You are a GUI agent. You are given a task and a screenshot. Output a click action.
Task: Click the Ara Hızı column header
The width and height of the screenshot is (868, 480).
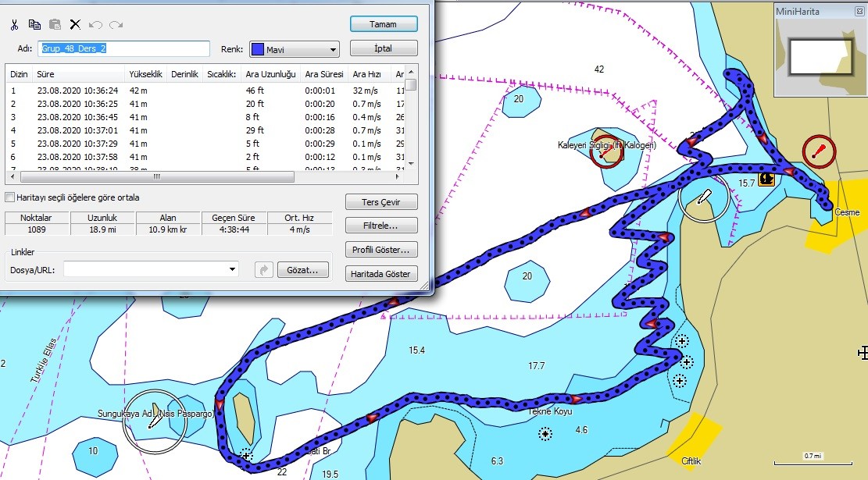[x=366, y=74]
